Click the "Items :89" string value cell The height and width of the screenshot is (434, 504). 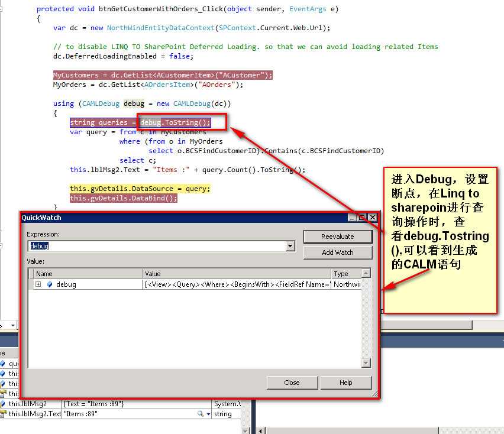[128, 414]
